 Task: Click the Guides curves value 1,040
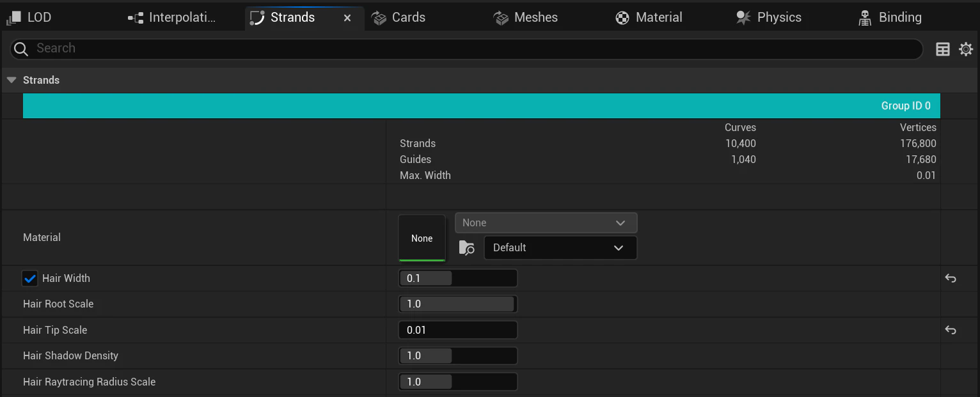click(x=744, y=160)
